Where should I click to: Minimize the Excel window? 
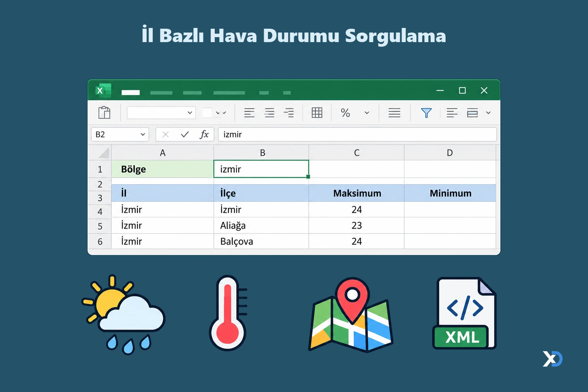440,91
